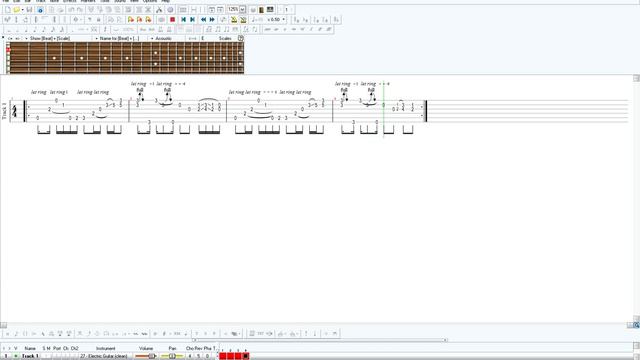Image resolution: width=640 pixels, height=360 pixels.
Task: Click the zoom value field showing 125%
Action: (233, 9)
